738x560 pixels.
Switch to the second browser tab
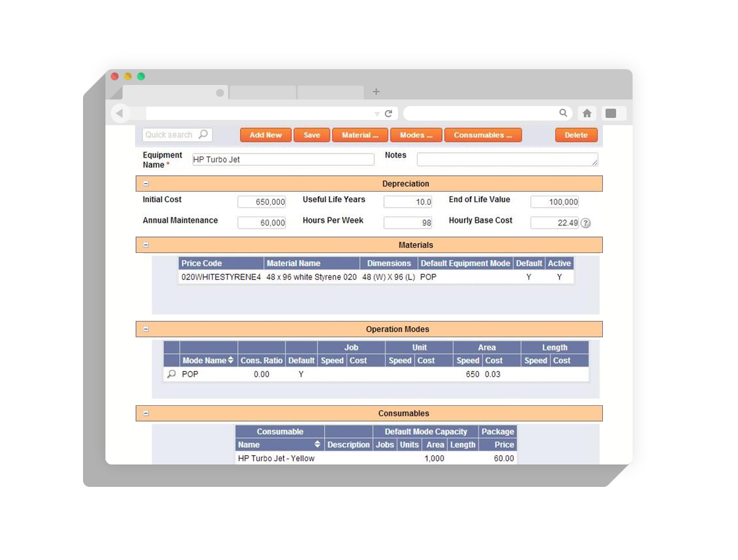point(263,92)
